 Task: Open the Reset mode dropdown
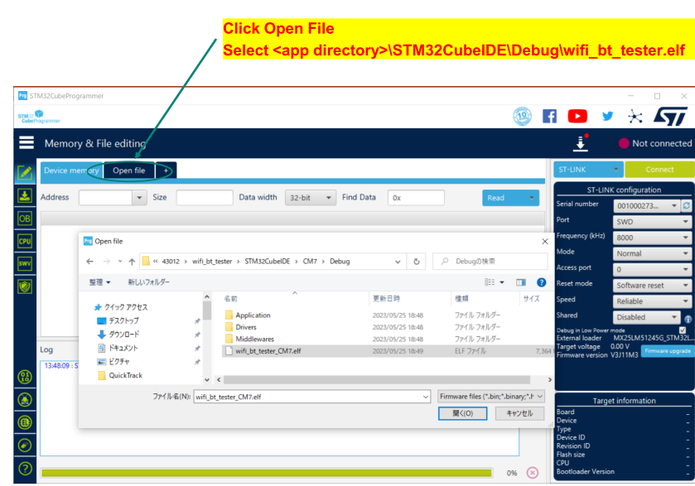click(652, 284)
